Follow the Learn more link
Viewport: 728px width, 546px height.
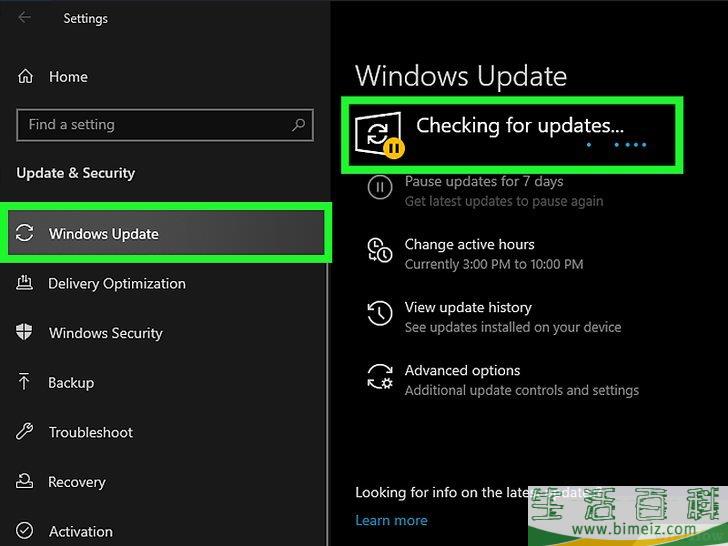click(391, 520)
